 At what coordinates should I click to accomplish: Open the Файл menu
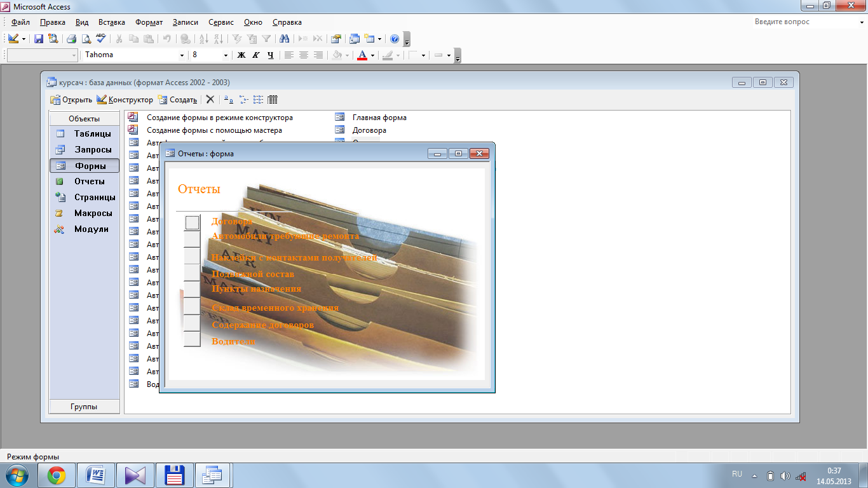click(20, 22)
